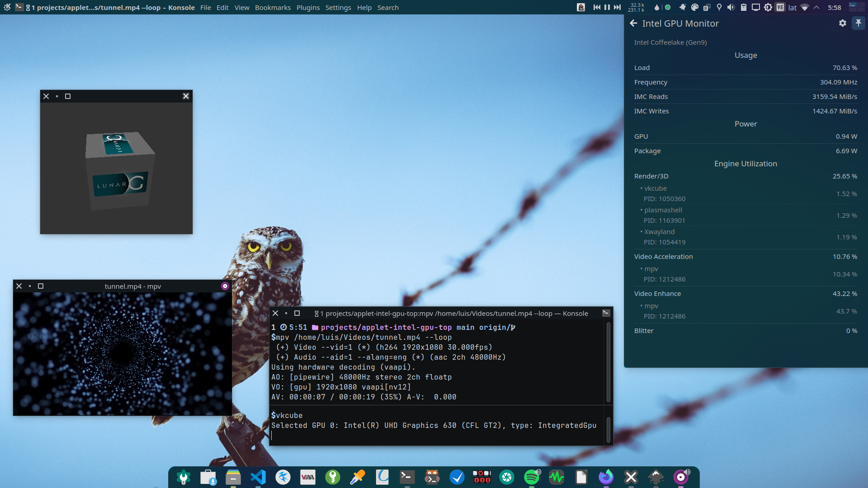
Task: Launch Spotify from the dock
Action: pos(532,477)
